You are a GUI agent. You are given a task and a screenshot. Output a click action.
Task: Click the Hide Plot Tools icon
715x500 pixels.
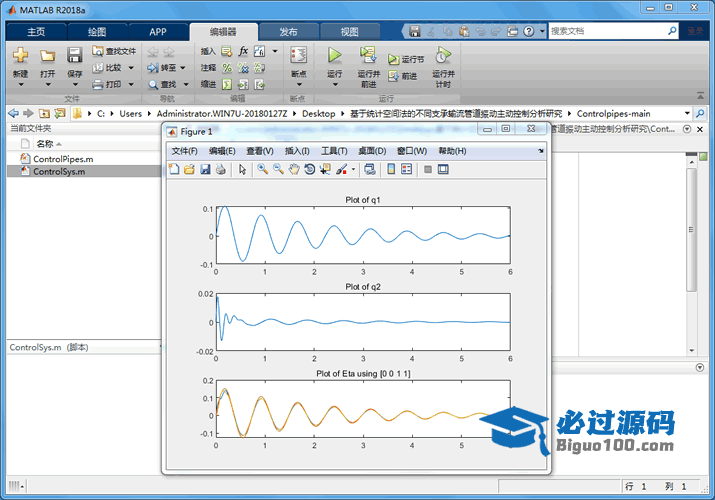(428, 170)
